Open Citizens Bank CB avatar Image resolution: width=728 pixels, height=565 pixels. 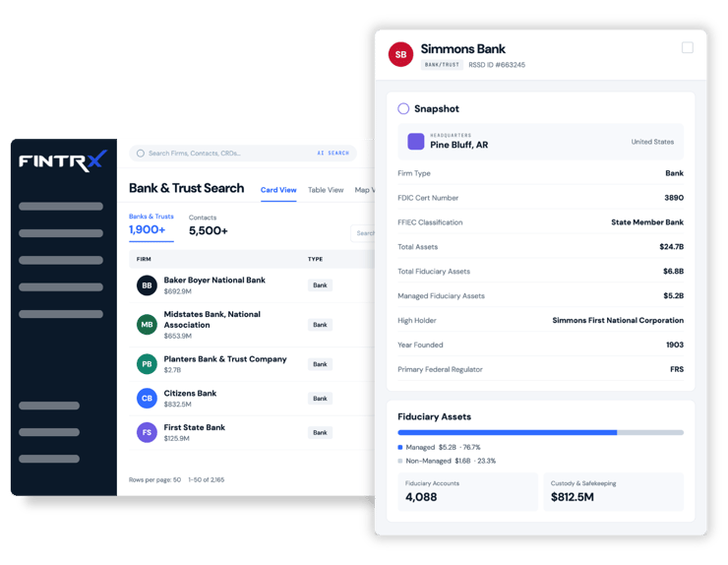coord(147,399)
